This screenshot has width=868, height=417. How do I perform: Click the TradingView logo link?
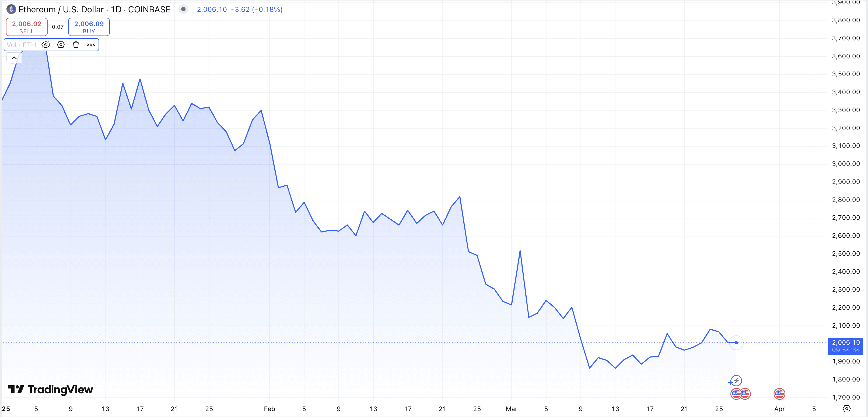click(x=51, y=390)
